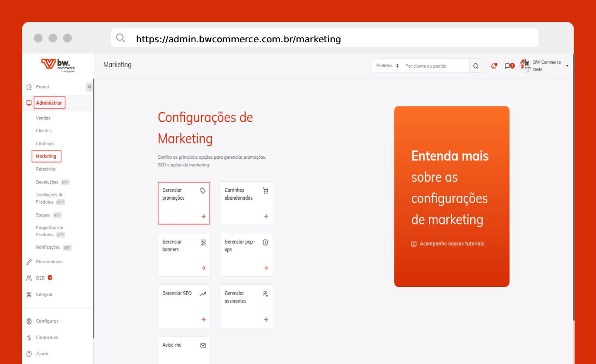
Task: Click the Por cliente ou pedido search field
Action: point(436,66)
